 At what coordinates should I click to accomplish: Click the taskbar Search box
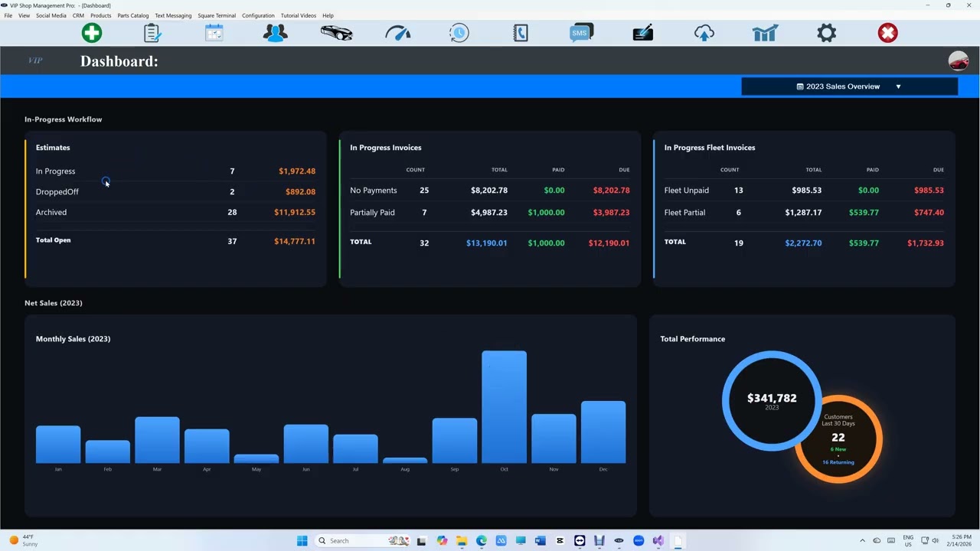tap(363, 541)
